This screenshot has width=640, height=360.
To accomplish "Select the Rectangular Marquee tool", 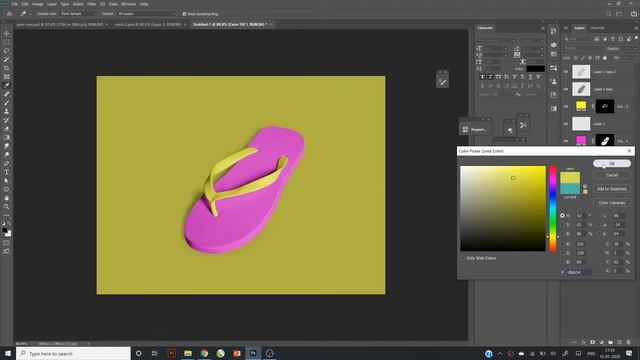I will click(x=7, y=42).
